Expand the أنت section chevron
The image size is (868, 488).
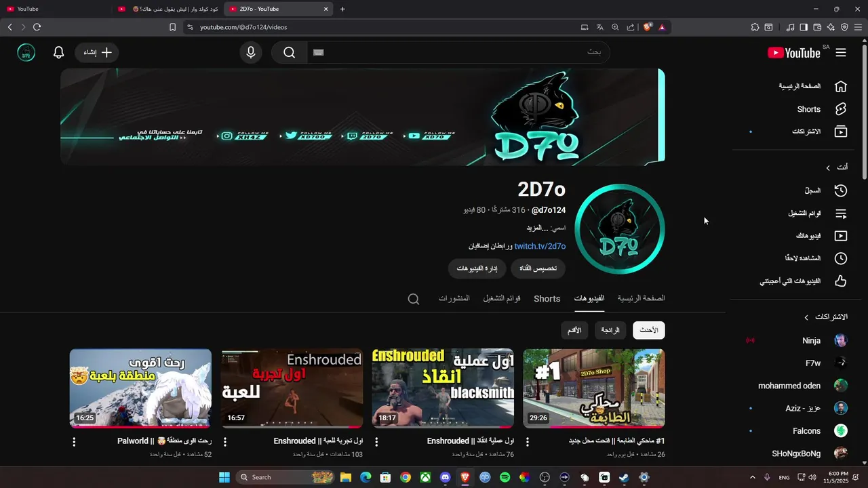pyautogui.click(x=828, y=167)
